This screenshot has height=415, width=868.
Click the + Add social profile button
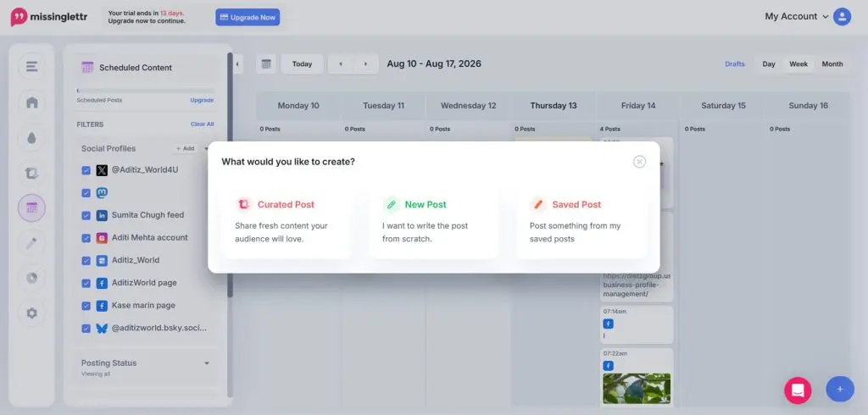185,148
